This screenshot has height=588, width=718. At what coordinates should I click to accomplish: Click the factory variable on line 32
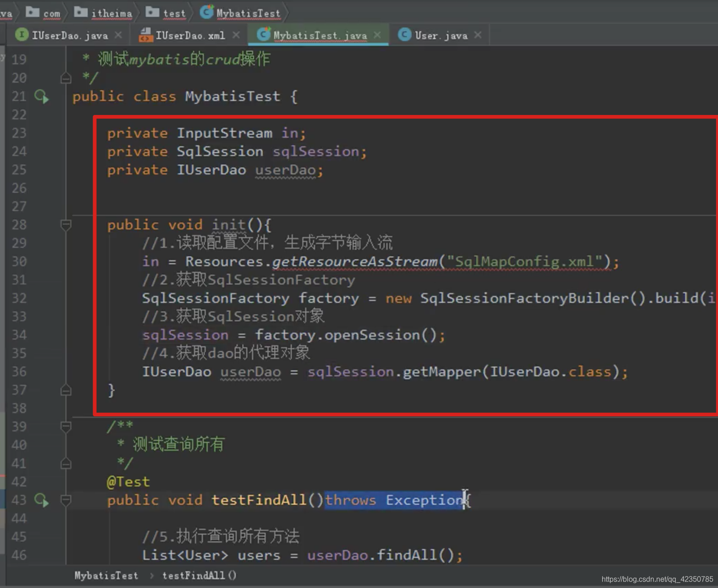[329, 298]
